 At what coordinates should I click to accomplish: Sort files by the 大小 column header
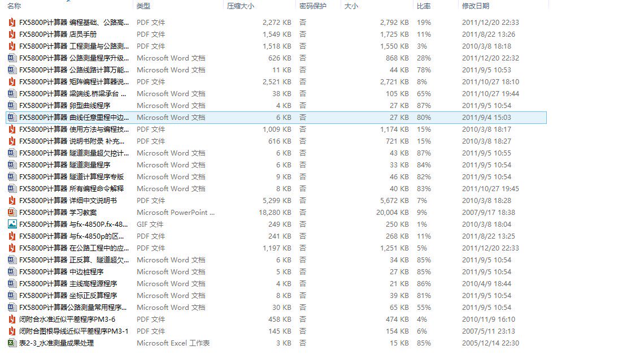351,6
